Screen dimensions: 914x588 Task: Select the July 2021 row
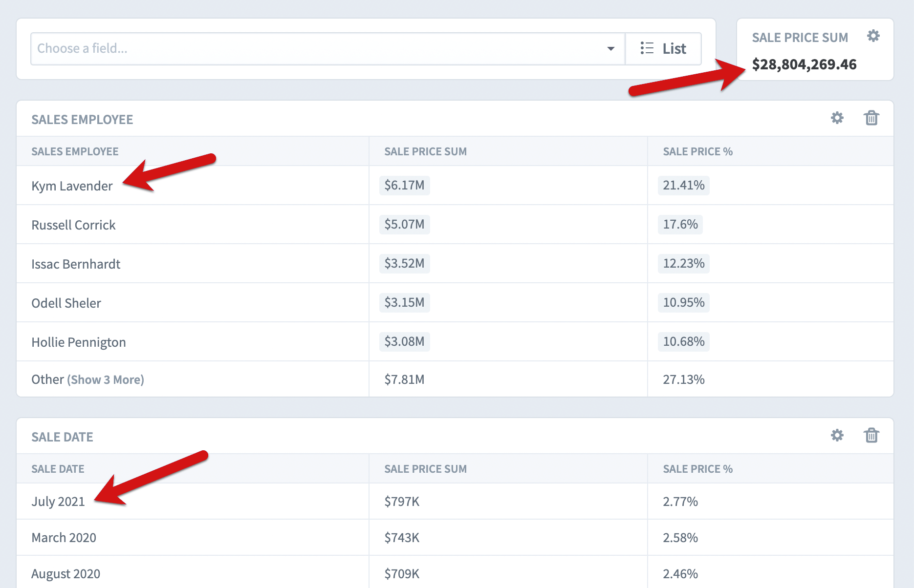tap(455, 502)
